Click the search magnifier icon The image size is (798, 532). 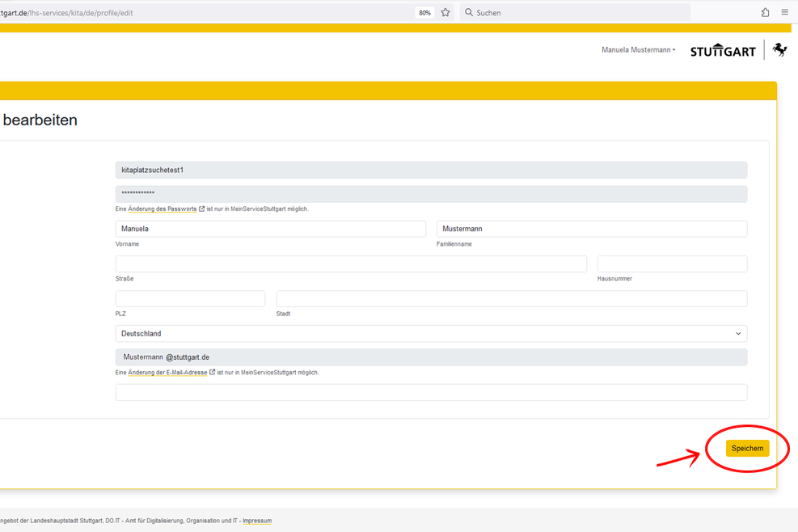click(469, 13)
